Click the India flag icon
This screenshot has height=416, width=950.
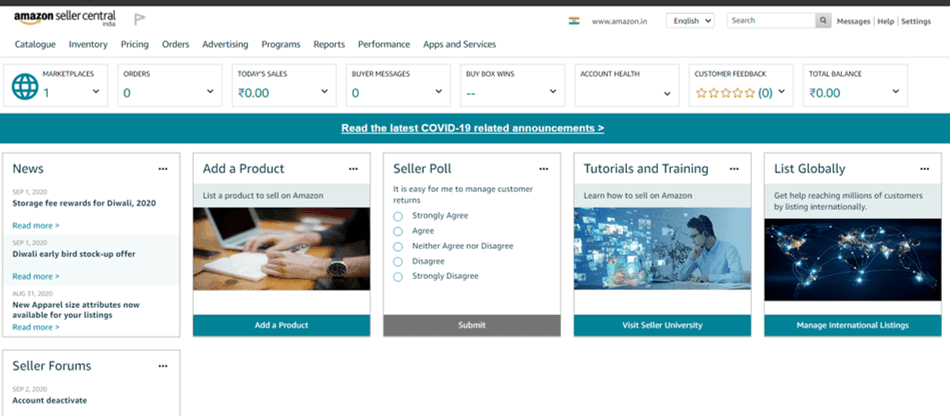tap(574, 21)
